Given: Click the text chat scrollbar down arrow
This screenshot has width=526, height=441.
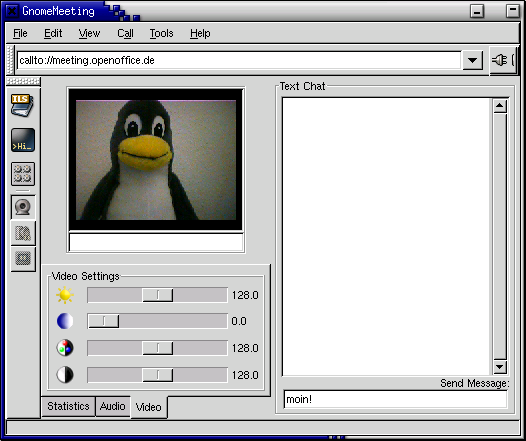Looking at the screenshot, I should click(500, 367).
